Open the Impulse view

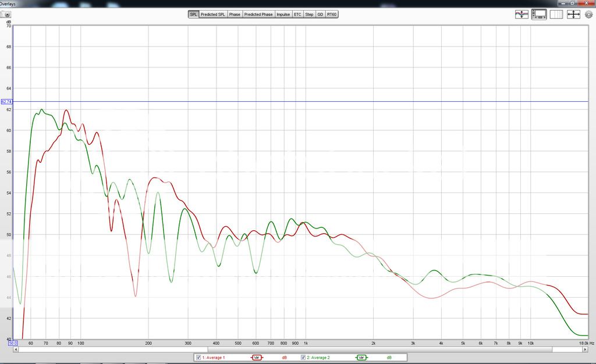click(283, 14)
